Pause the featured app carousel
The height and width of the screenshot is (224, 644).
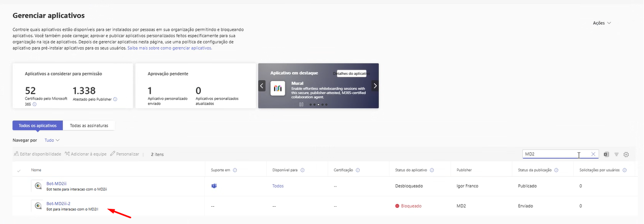(301, 104)
